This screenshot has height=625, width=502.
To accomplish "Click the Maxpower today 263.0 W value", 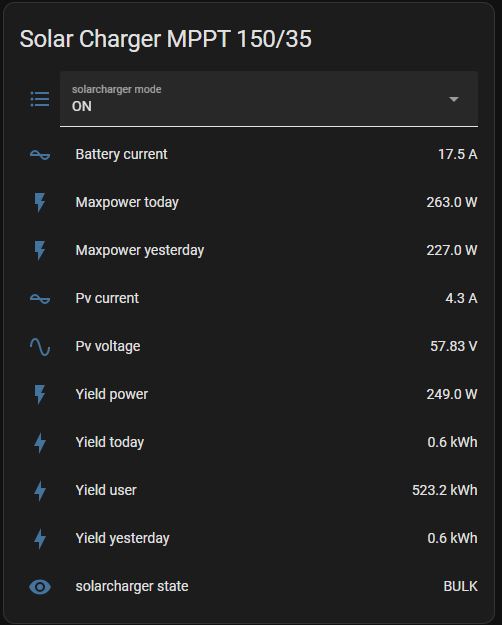I will coord(452,202).
